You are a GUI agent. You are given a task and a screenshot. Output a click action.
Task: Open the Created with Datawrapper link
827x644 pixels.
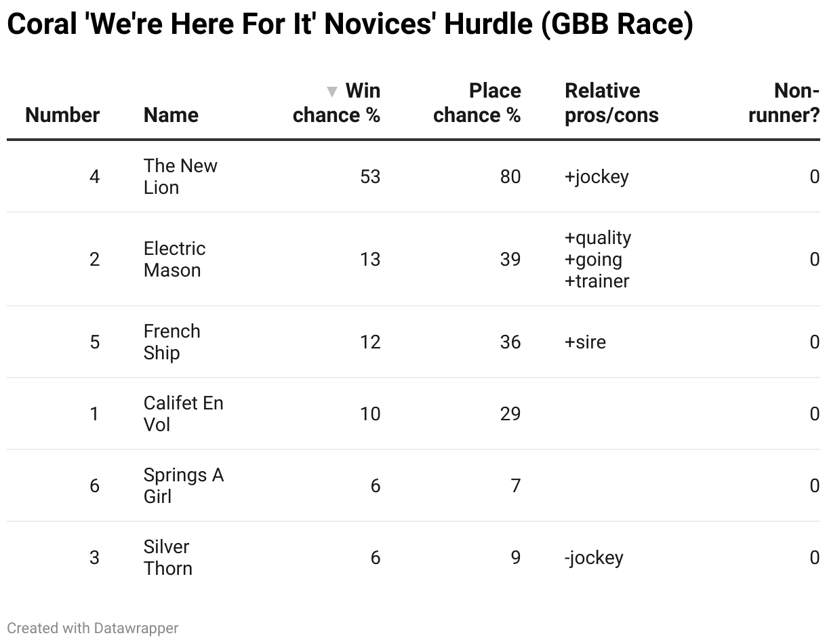(93, 628)
